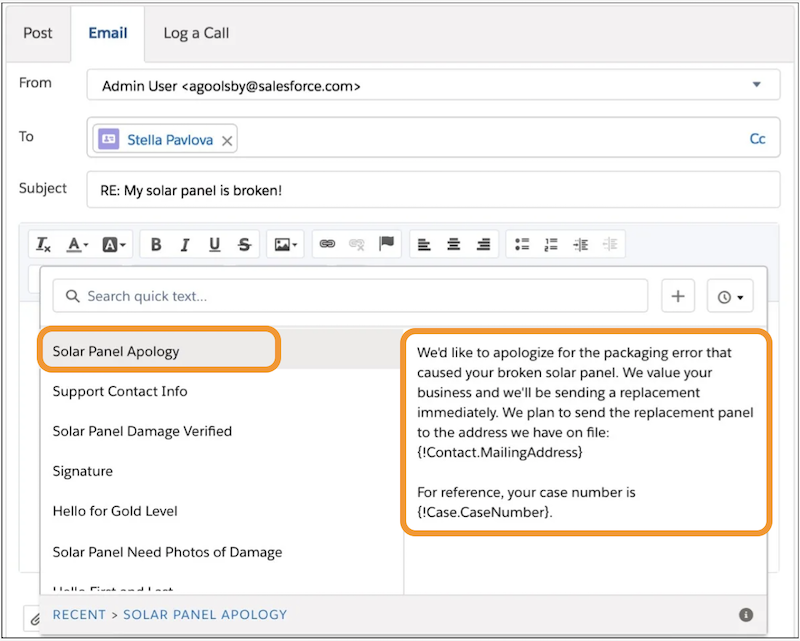This screenshot has height=641, width=800.
Task: Toggle Underline formatting button
Action: (x=214, y=245)
